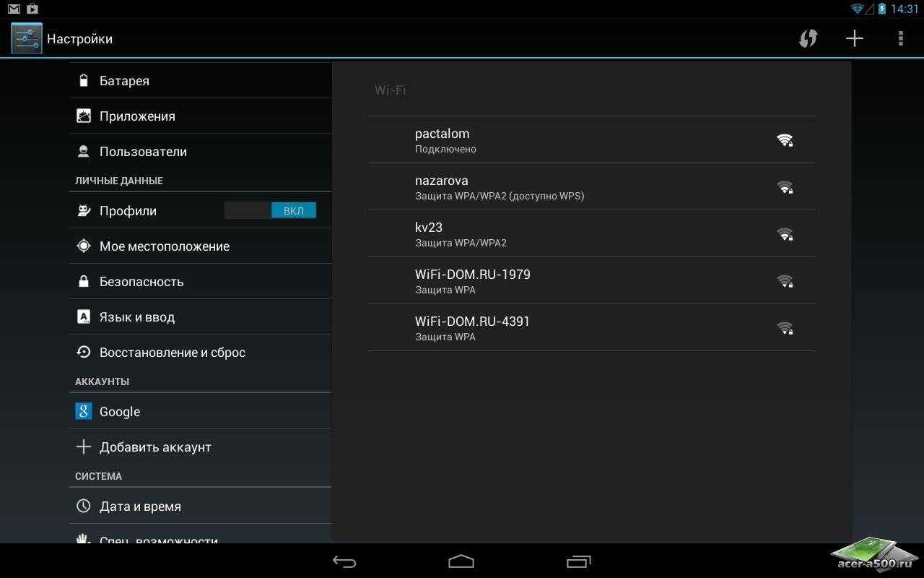Select the nazarova Wi-Fi network

coord(592,186)
